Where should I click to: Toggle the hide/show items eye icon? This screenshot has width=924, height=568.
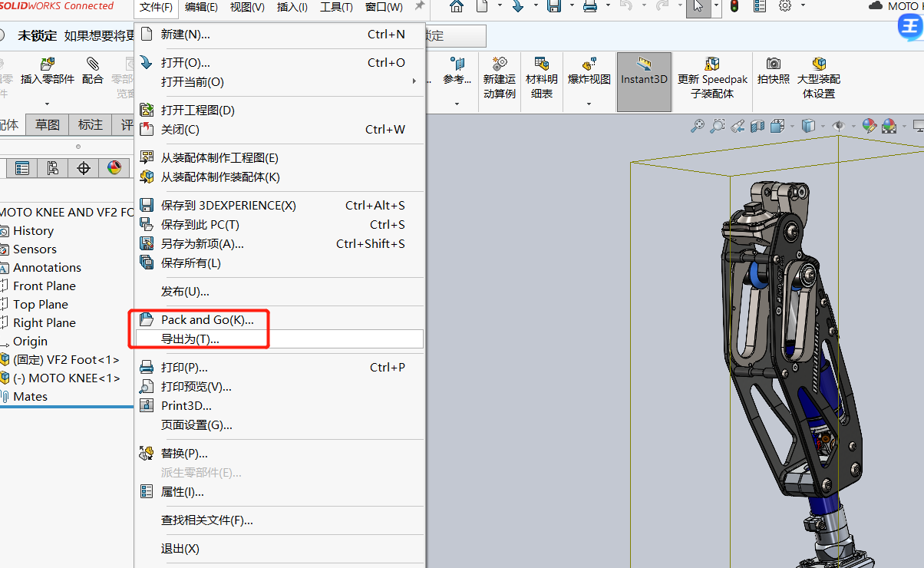(838, 126)
